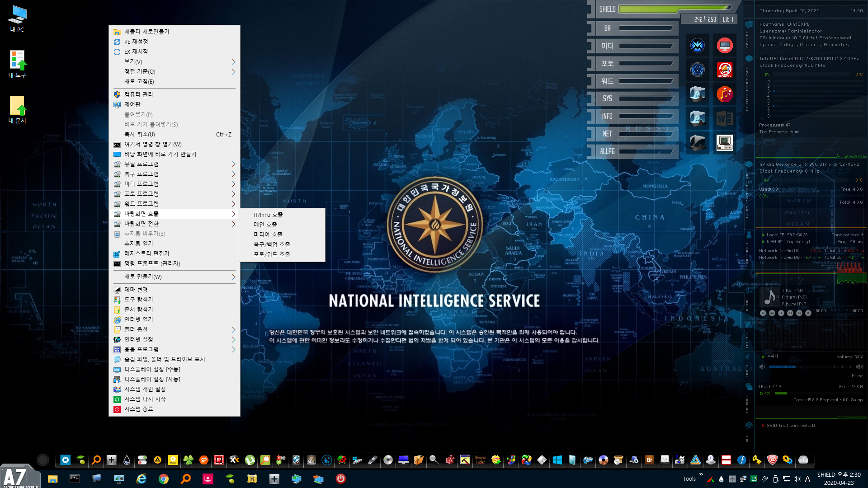Image resolution: width=868 pixels, height=488 pixels.
Task: Open Resource Hacker in dock
Action: pos(480,460)
